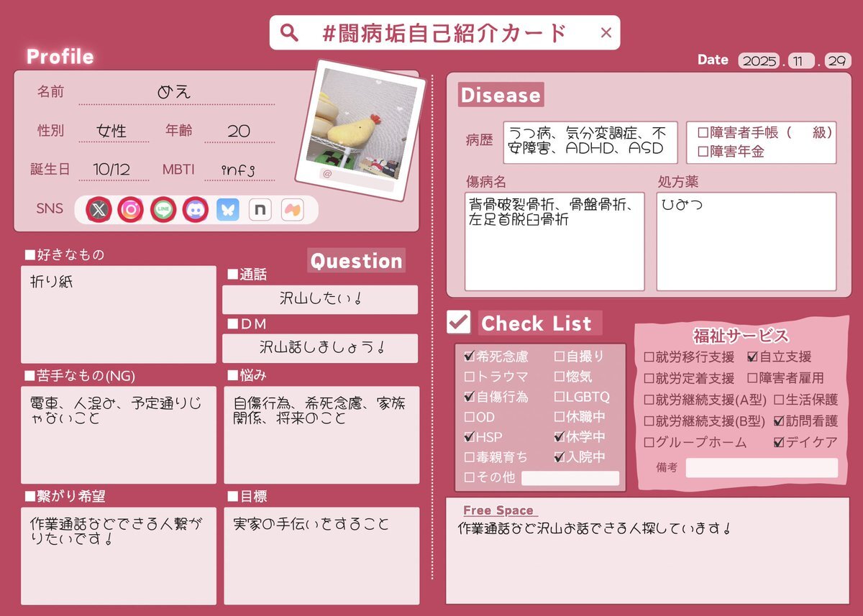Click the 苦手なもの(NG) text box
863x616 pixels.
(x=119, y=435)
